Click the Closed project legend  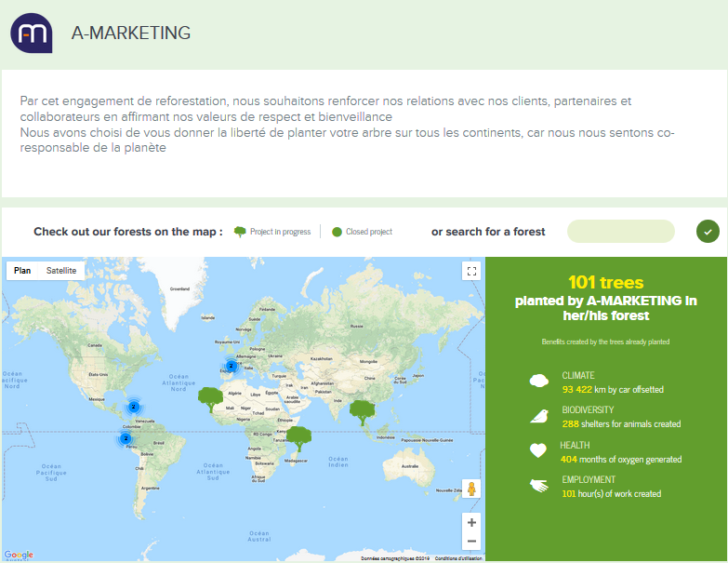point(362,232)
